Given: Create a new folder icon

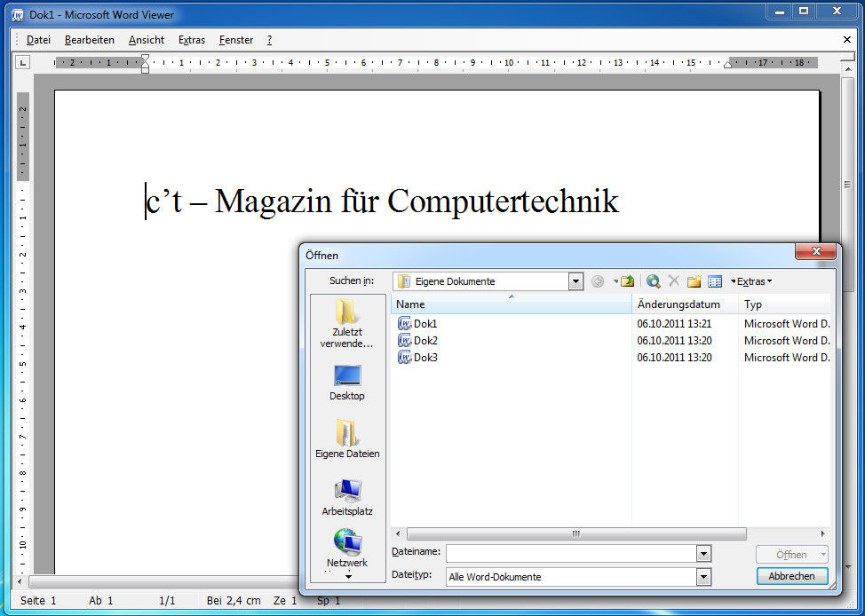Looking at the screenshot, I should click(x=694, y=281).
